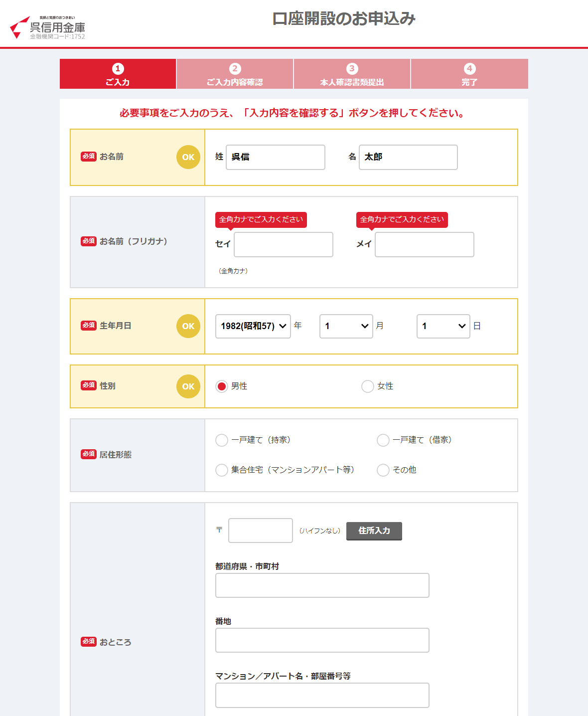Click the Kure Shinkin Bank logo
The width and height of the screenshot is (588, 716).
pos(48,27)
